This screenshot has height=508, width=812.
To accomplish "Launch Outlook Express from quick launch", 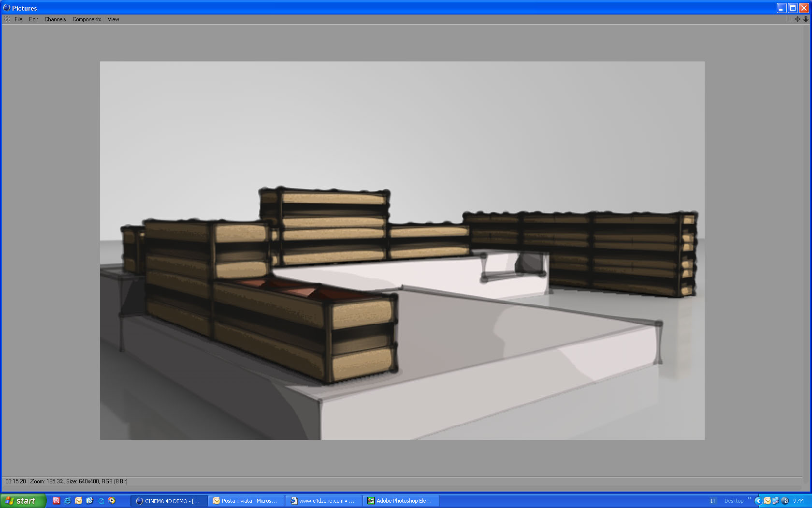I will coord(79,501).
